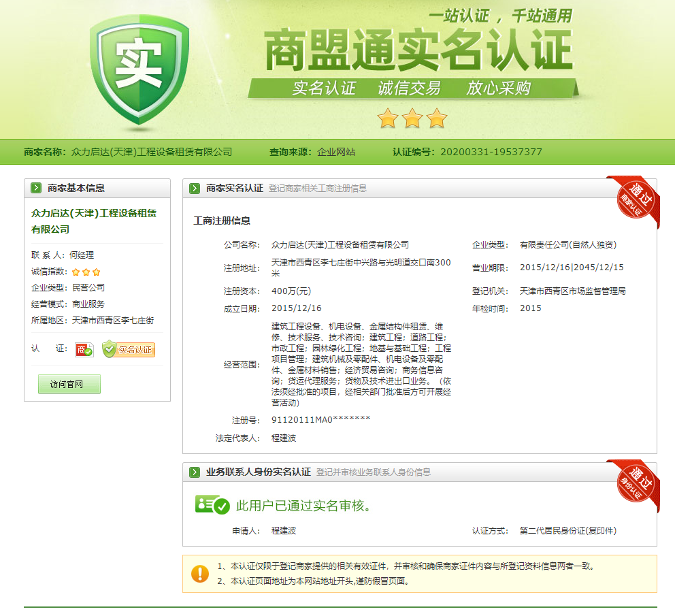
Task: Click the orange exclamation warning icon
Action: (200, 574)
